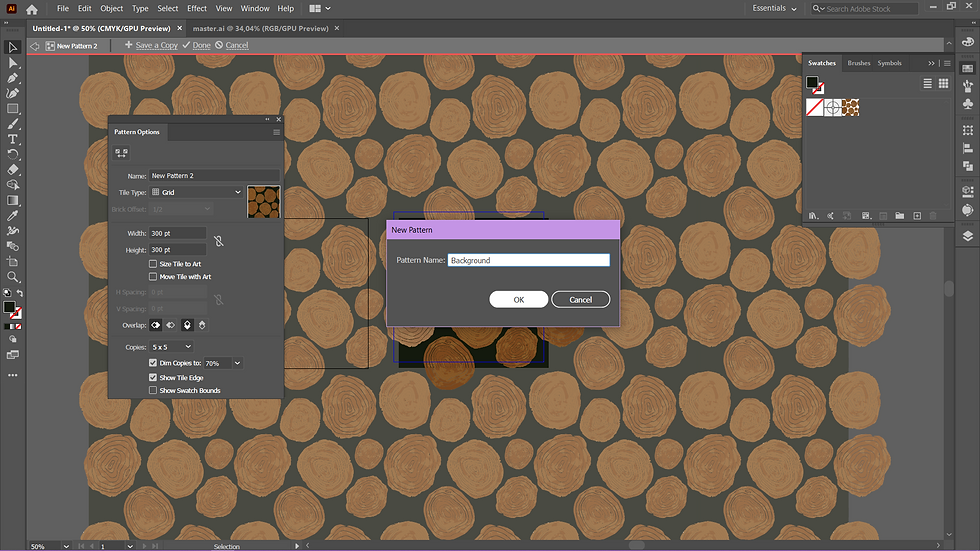Viewport: 980px width, 551px height.
Task: Switch Swatches panel to thumbnail grid view
Action: [943, 83]
